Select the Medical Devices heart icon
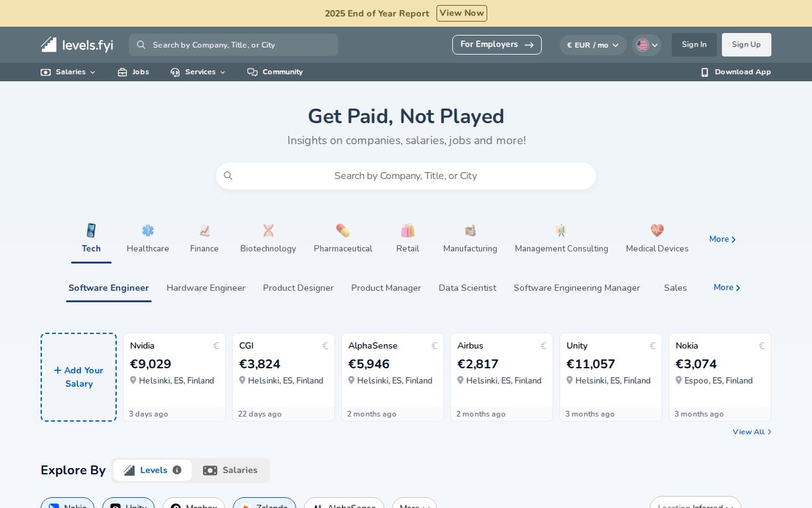The height and width of the screenshot is (508, 812). (657, 231)
